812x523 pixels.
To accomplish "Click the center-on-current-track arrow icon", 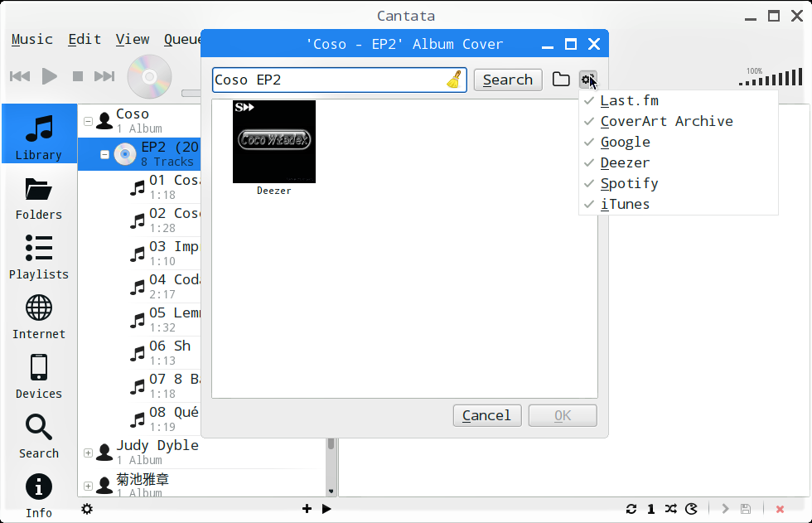I will (x=726, y=509).
